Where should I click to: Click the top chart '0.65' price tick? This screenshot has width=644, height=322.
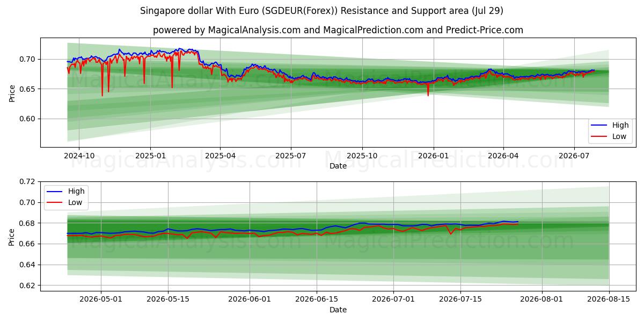pyautogui.click(x=28, y=89)
